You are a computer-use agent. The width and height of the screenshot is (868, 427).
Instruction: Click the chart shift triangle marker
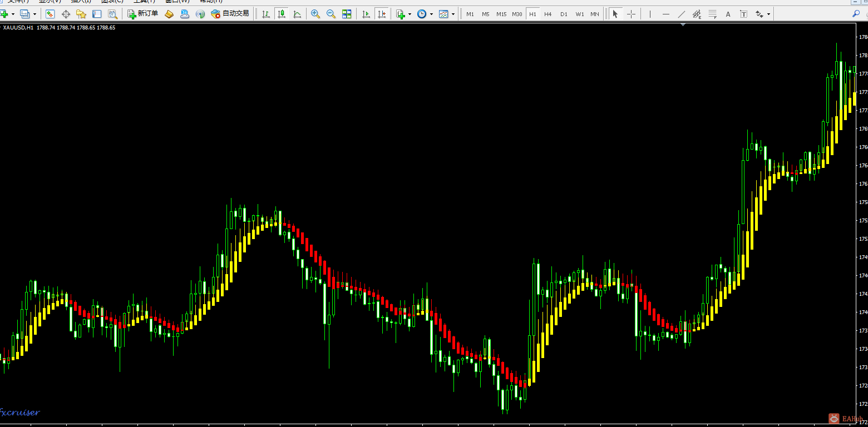pyautogui.click(x=683, y=24)
